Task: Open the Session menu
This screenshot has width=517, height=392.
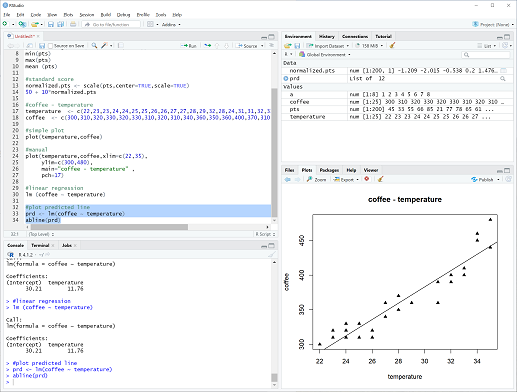Action: pos(87,15)
